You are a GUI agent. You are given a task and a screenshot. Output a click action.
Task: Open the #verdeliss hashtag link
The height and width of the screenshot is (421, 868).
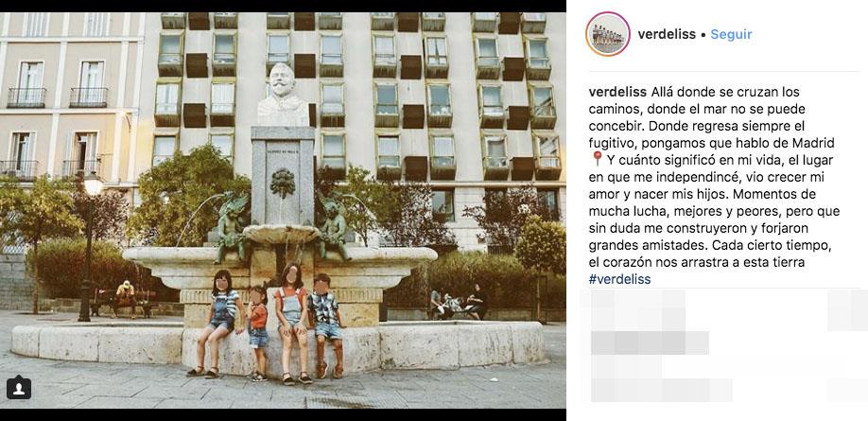619,279
